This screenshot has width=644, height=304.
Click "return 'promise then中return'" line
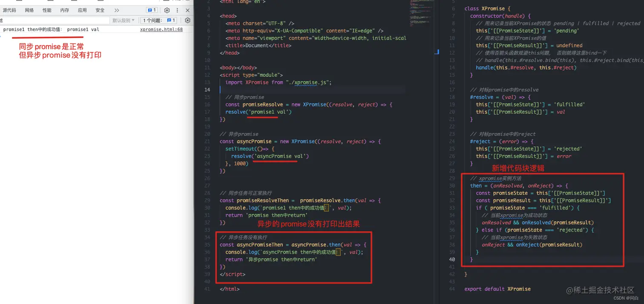click(266, 215)
